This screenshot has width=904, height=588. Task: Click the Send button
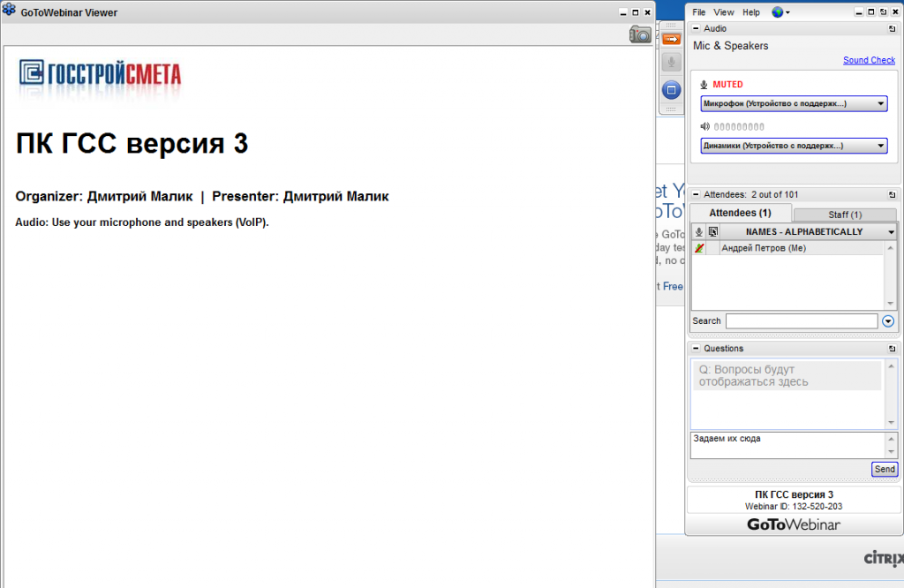(x=885, y=469)
